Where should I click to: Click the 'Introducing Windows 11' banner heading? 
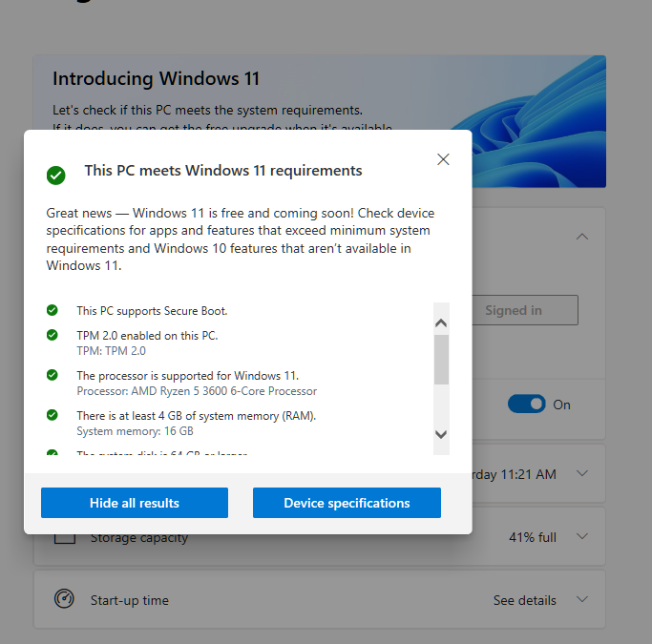pos(156,78)
